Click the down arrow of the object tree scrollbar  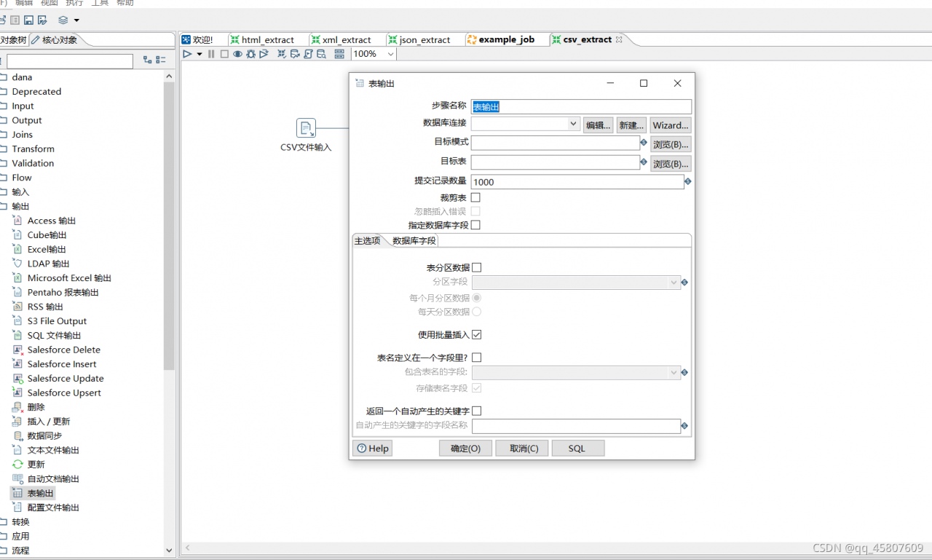point(170,551)
